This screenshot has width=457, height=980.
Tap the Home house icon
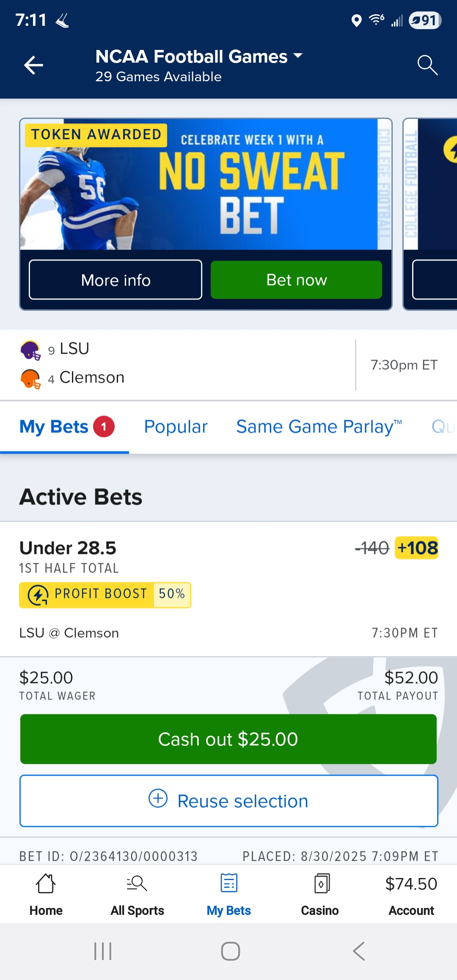point(46,884)
